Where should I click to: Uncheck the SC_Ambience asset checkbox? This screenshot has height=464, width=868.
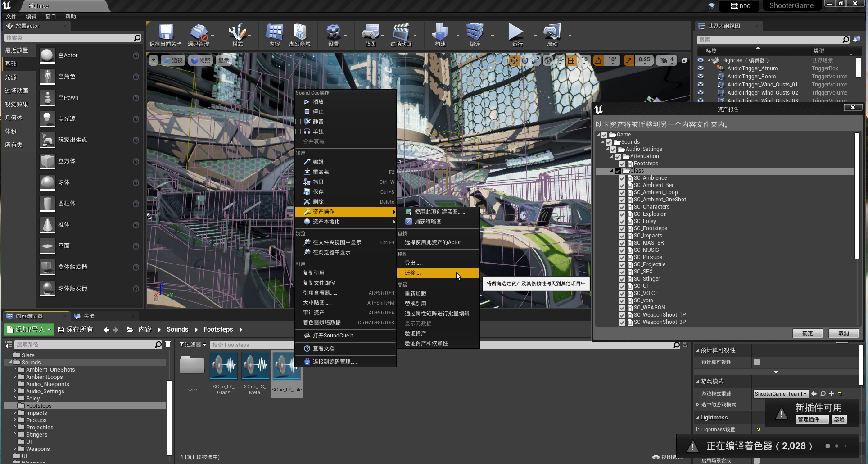coord(622,178)
